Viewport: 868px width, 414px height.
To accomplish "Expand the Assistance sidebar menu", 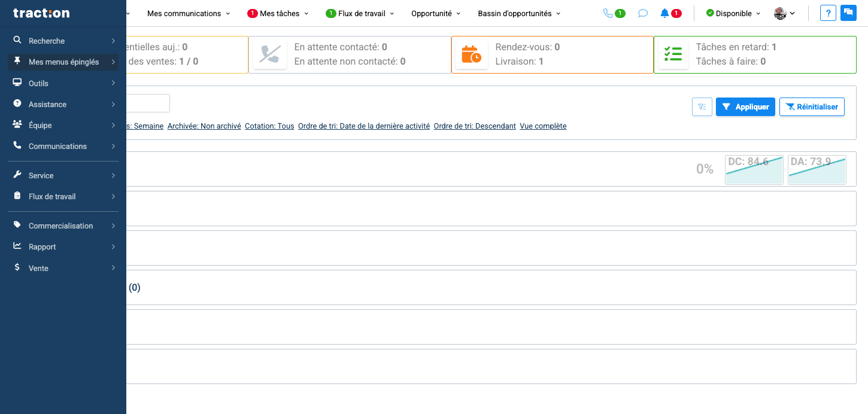I will click(x=63, y=104).
